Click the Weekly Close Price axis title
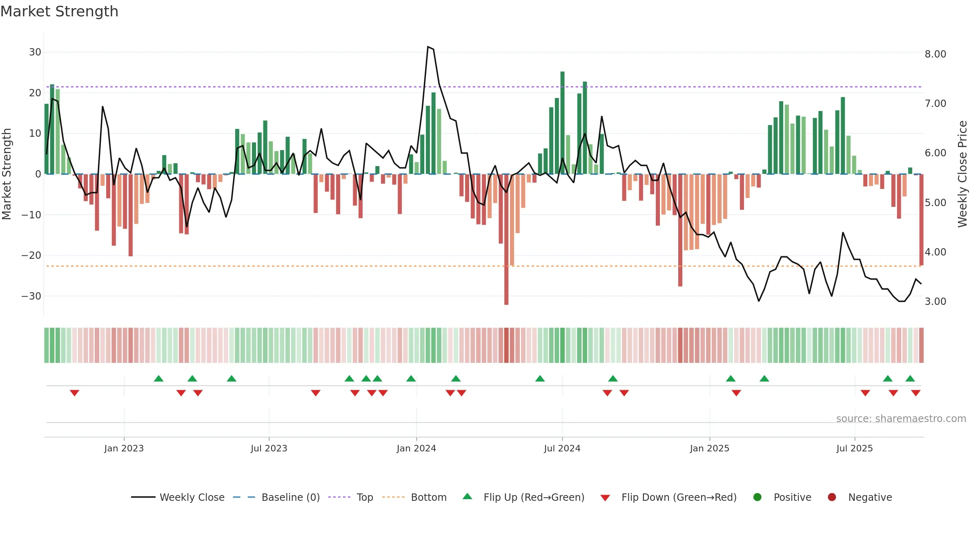Screen dimensions: 980x551 pos(962,174)
